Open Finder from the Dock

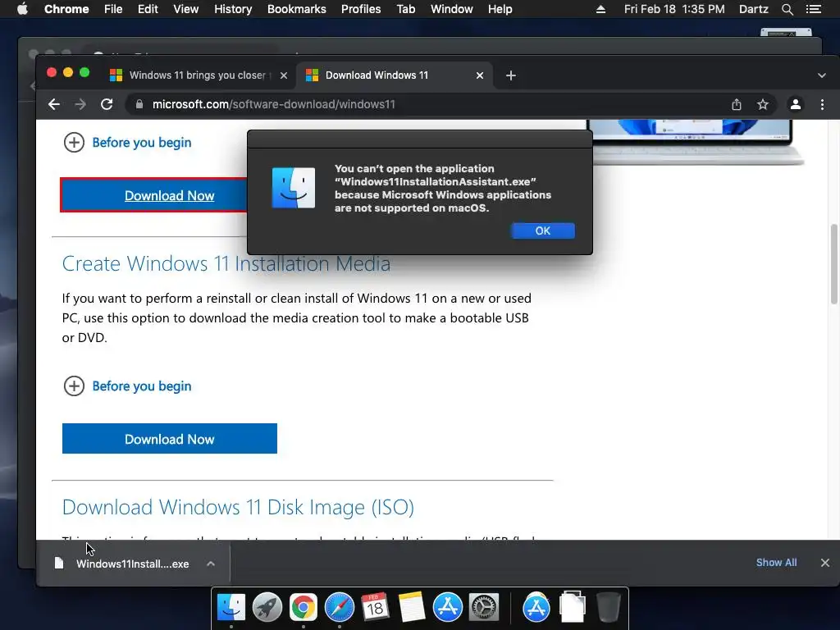click(x=231, y=607)
